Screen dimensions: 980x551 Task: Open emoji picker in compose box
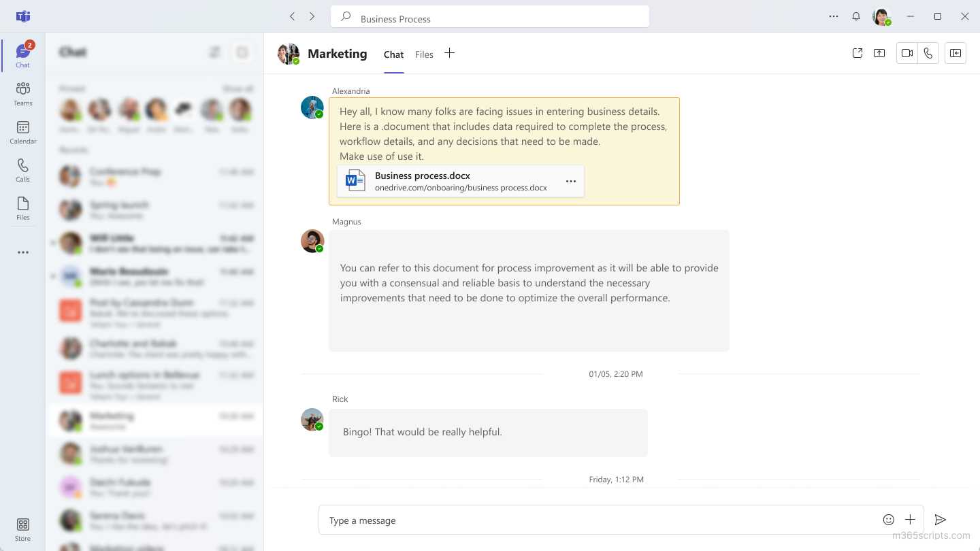click(x=888, y=520)
